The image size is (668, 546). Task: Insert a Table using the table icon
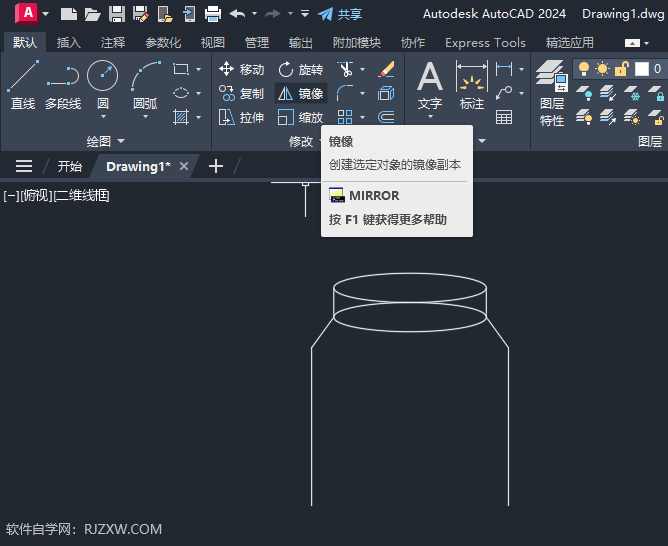tap(504, 117)
